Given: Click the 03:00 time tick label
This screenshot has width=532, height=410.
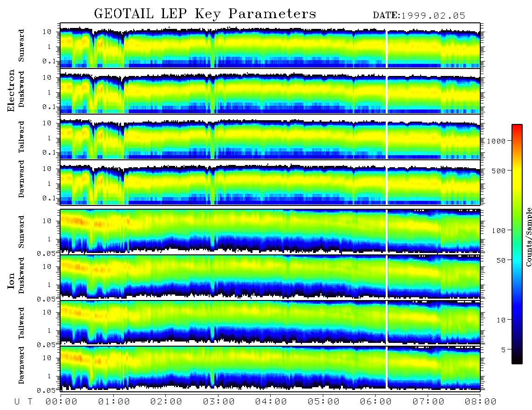Looking at the screenshot, I should coord(218,402).
